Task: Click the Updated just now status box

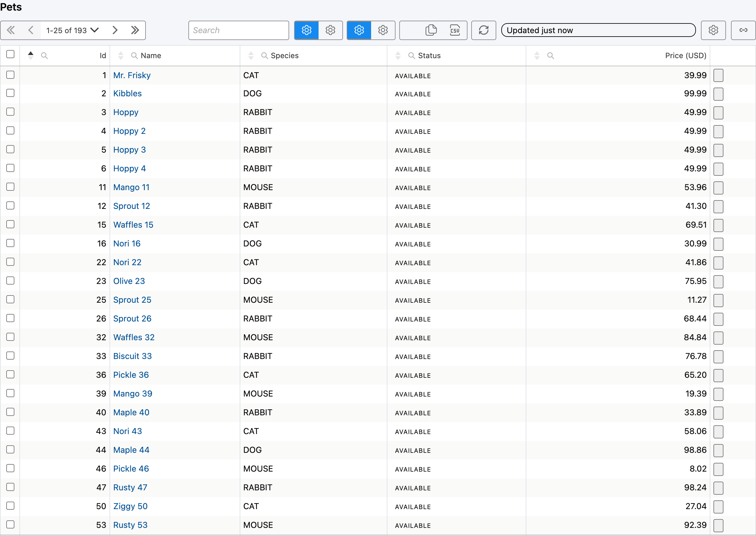Action: coord(598,30)
